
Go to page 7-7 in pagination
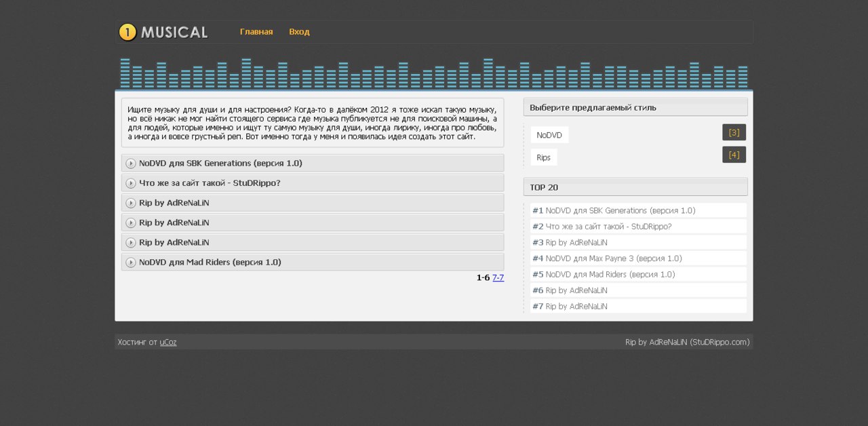click(498, 277)
